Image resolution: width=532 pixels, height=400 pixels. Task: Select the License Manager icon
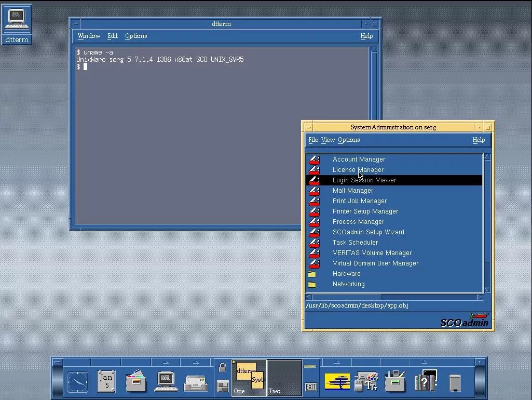pyautogui.click(x=314, y=170)
